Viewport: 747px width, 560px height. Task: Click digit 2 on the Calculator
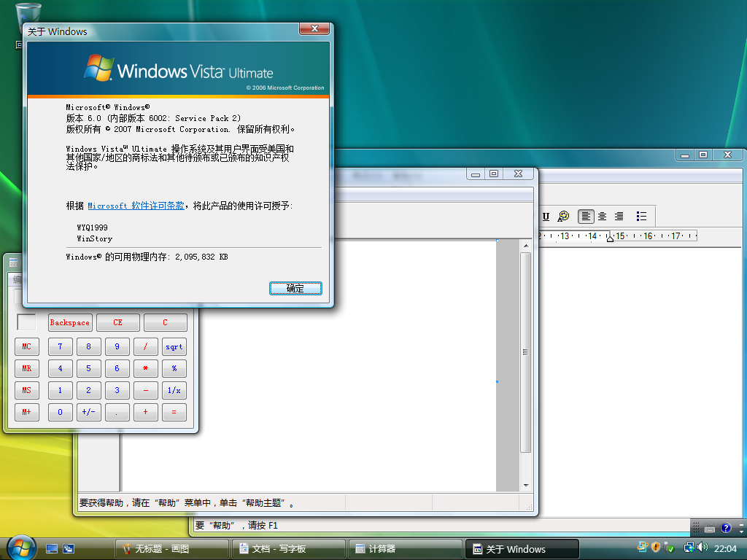tap(88, 391)
